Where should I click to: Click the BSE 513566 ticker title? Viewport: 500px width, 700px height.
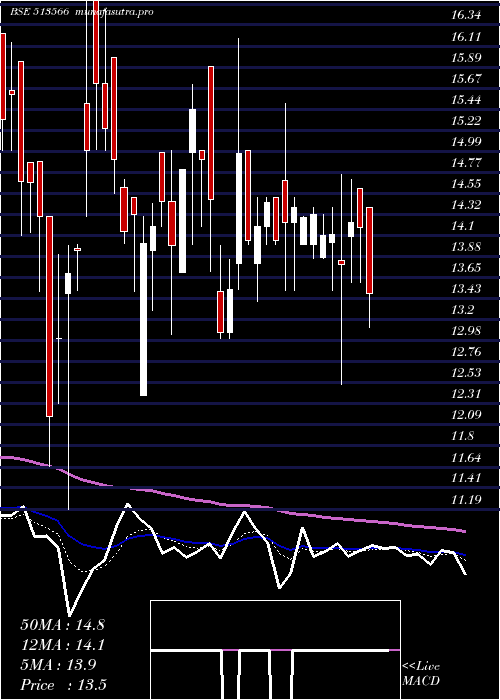click(x=40, y=12)
